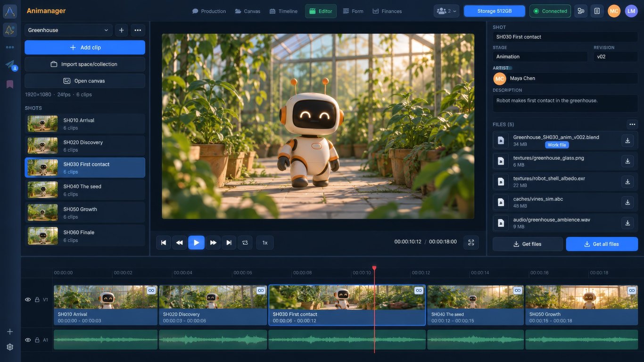
Task: Click Import space/collection button
Action: point(85,64)
